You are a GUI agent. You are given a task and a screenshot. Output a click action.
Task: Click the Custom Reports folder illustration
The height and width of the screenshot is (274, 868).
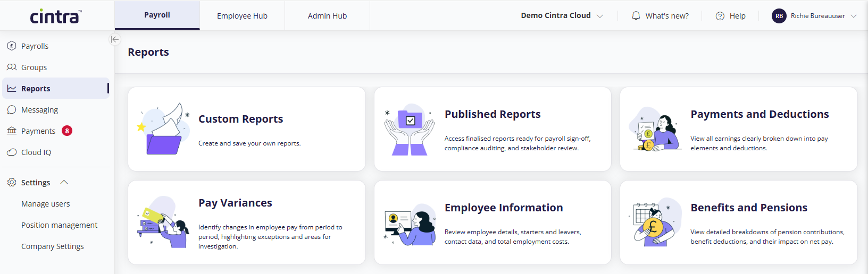pyautogui.click(x=164, y=129)
